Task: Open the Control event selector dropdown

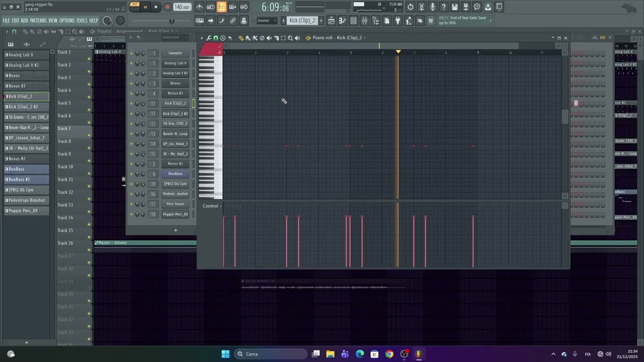Action: (x=211, y=206)
